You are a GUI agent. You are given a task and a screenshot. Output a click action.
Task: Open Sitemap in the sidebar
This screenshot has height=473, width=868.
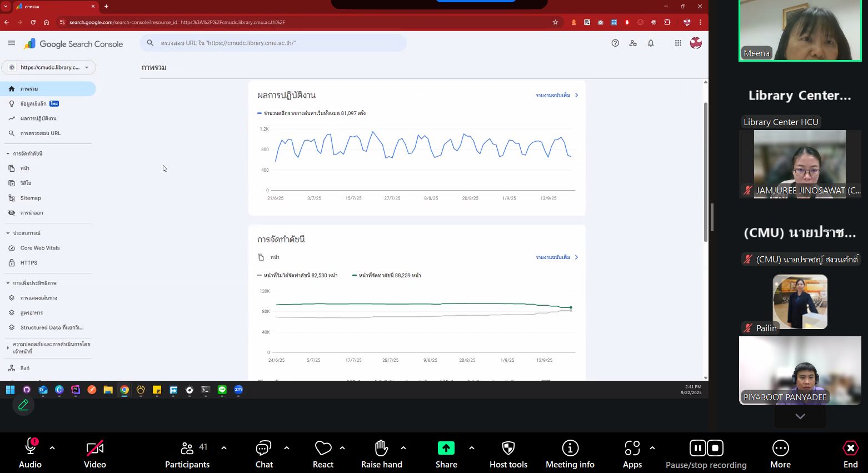tap(31, 198)
